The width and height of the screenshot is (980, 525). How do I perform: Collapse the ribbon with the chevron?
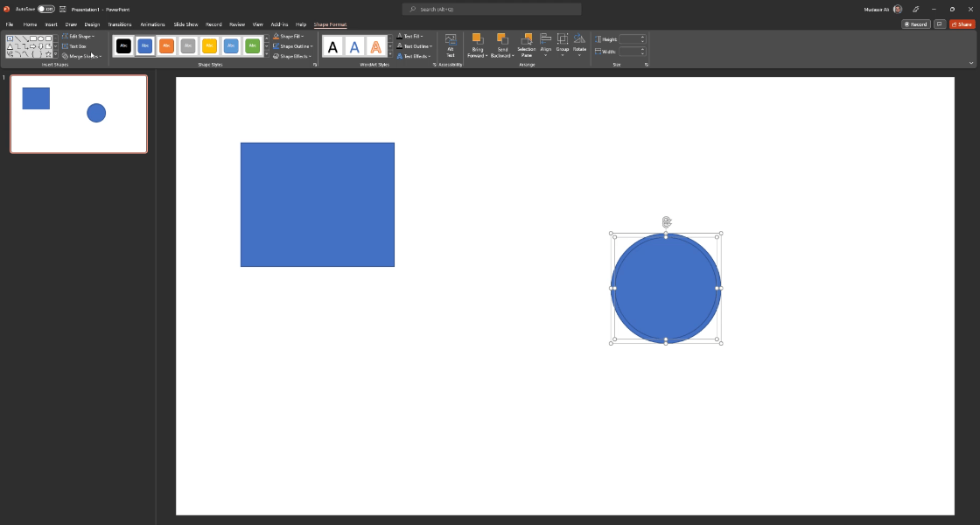(x=971, y=63)
